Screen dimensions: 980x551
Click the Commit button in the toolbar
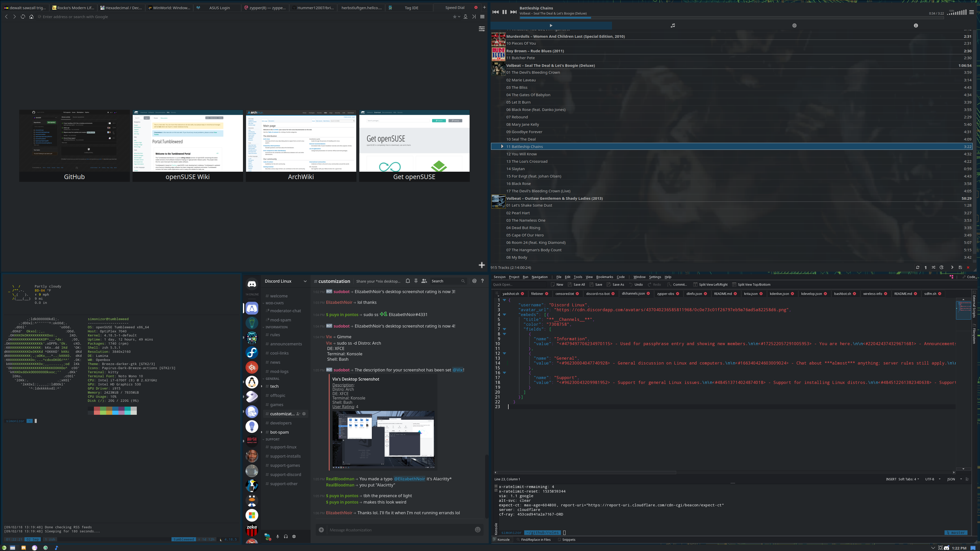click(677, 284)
